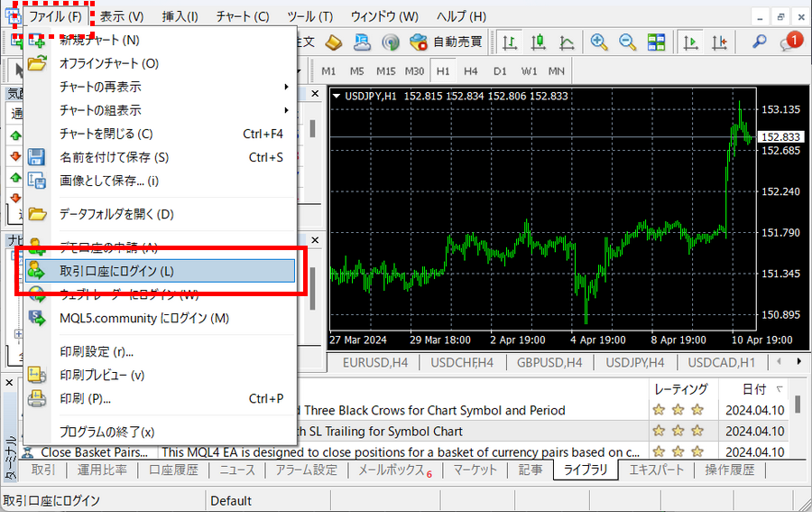812x512 pixels.
Task: Sort by the 日付 column header
Action: 754,389
